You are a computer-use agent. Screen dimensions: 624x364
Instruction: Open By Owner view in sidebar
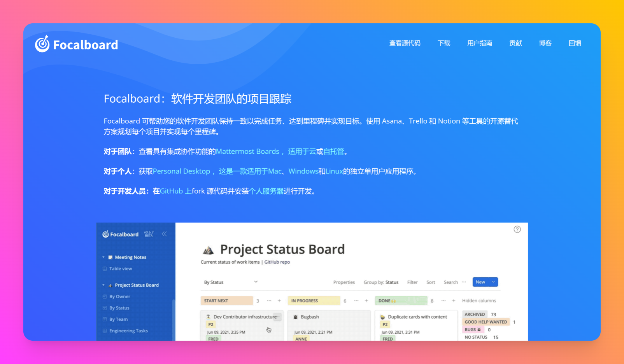[x=120, y=296]
